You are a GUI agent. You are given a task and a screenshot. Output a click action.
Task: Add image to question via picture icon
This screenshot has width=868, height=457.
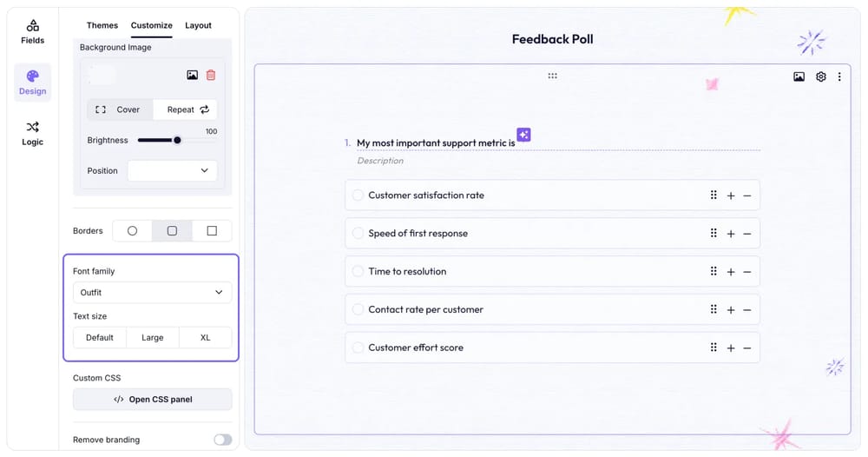(x=799, y=76)
